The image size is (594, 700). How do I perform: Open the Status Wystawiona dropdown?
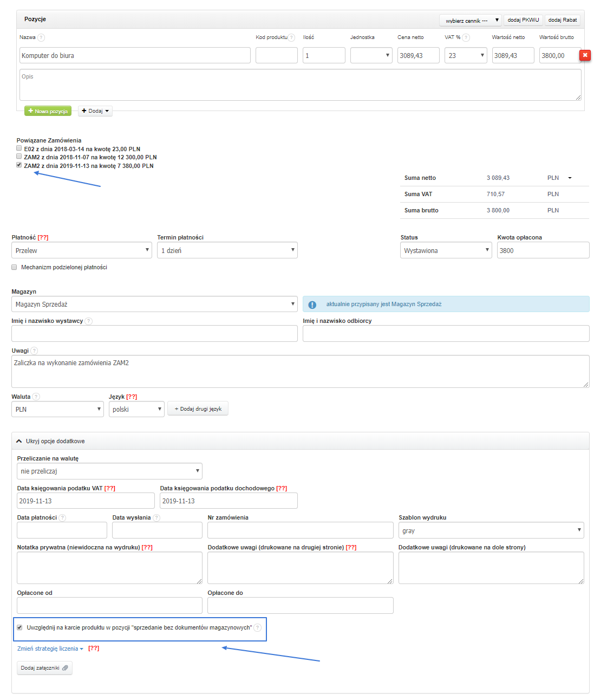(x=446, y=250)
